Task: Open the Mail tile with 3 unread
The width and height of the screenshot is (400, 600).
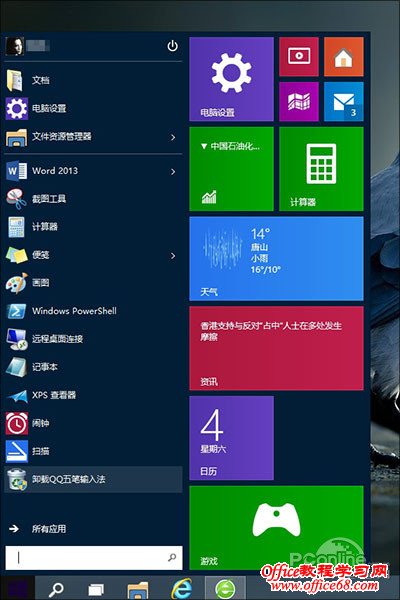Action: pos(344,102)
